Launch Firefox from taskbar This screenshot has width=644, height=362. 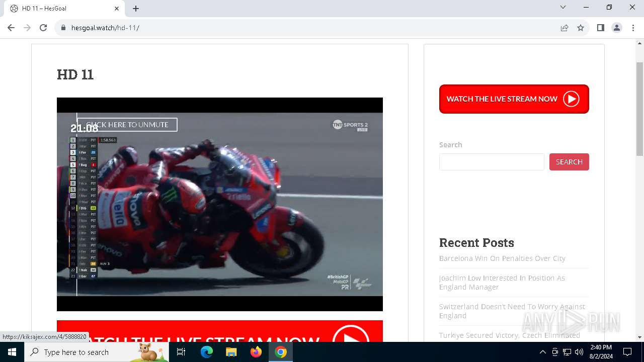point(256,352)
